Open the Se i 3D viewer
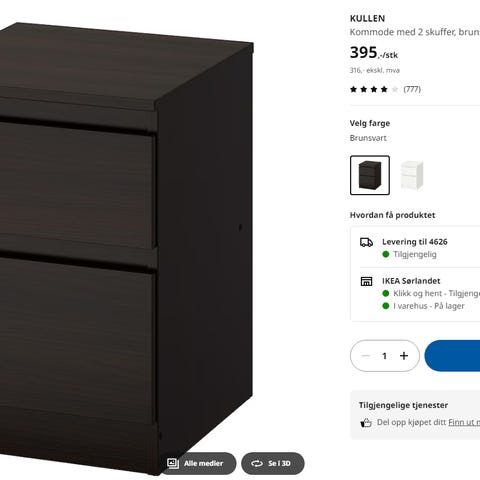The height and width of the screenshot is (480, 480). pyautogui.click(x=273, y=463)
